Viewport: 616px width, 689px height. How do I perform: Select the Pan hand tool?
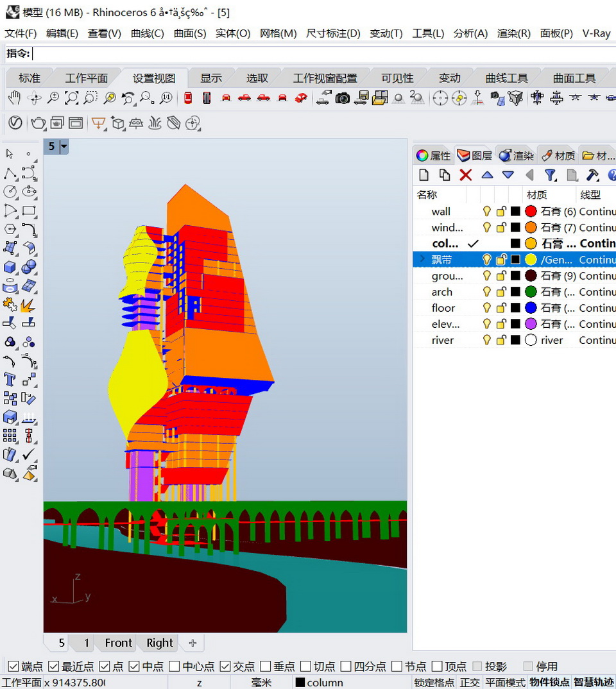[x=14, y=98]
